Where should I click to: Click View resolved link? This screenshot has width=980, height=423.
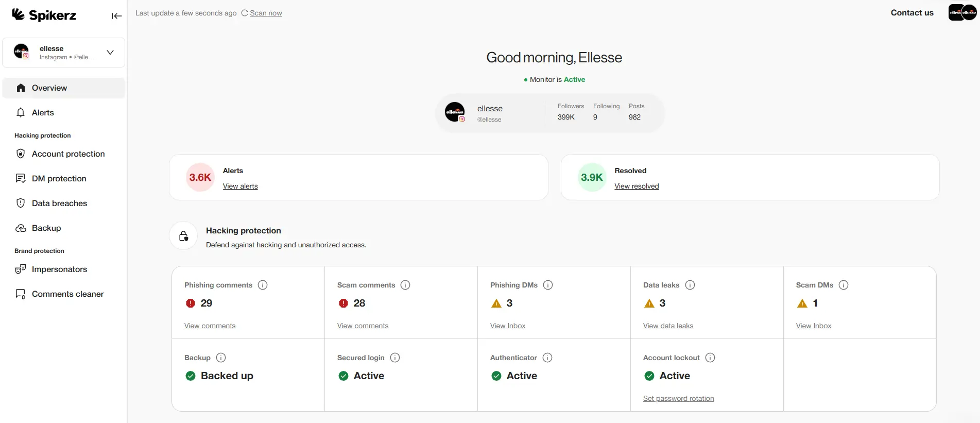(x=637, y=186)
